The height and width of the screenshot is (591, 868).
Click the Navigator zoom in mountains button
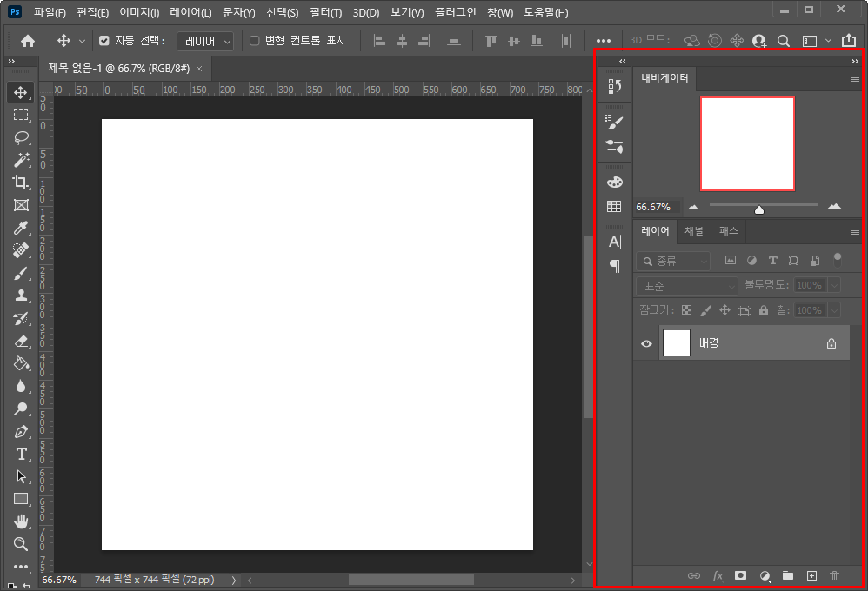(834, 207)
